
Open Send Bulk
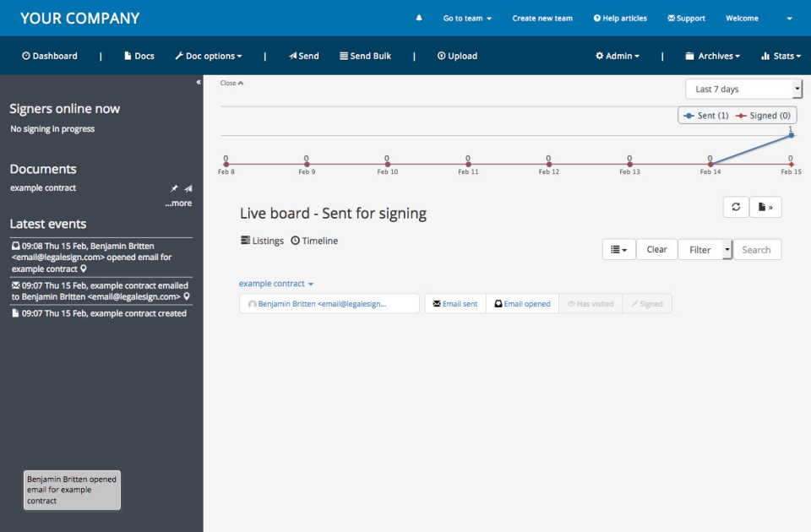(x=365, y=56)
